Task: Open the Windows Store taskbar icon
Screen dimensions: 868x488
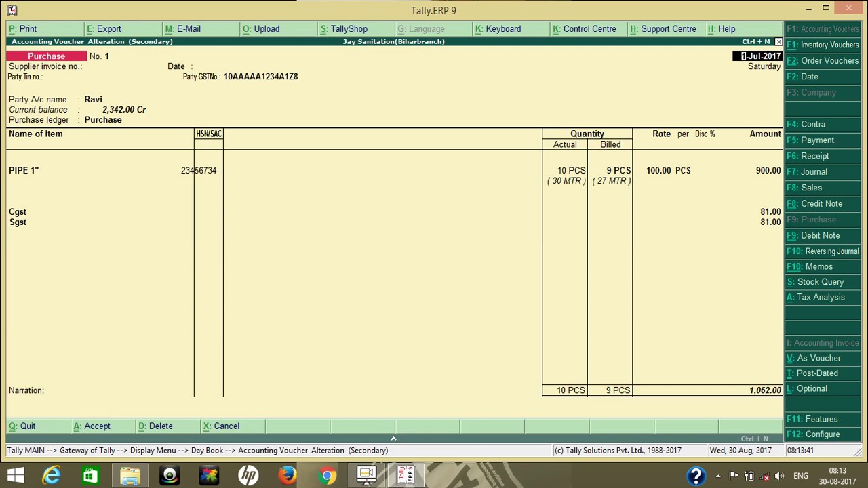Action: [90, 475]
